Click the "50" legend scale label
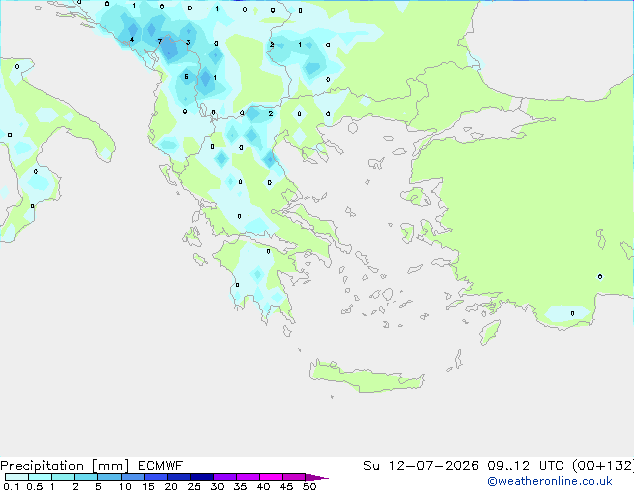 click(309, 486)
